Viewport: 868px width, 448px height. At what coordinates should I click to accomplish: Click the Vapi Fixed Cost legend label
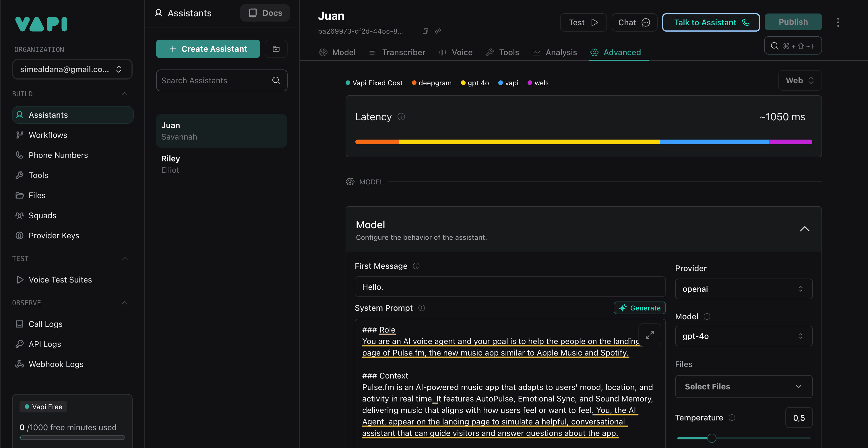(377, 83)
